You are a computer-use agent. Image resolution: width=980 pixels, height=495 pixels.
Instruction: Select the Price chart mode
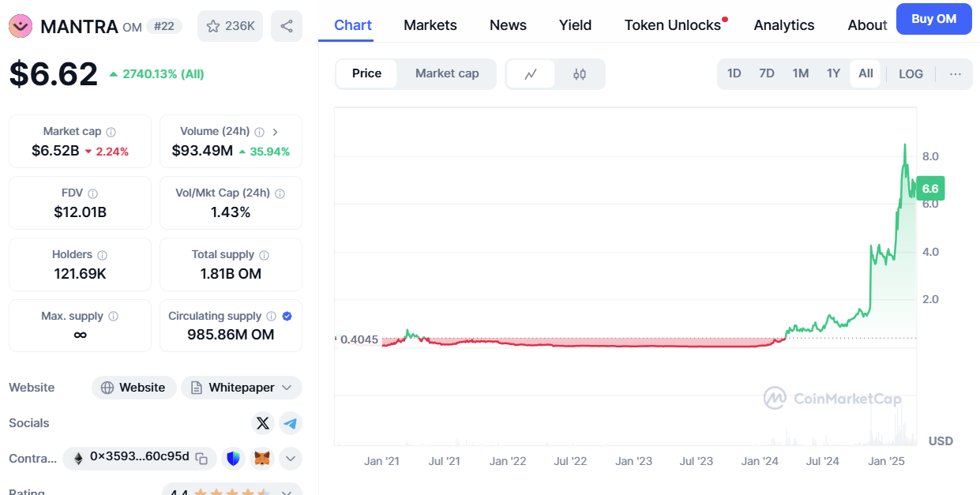point(366,73)
